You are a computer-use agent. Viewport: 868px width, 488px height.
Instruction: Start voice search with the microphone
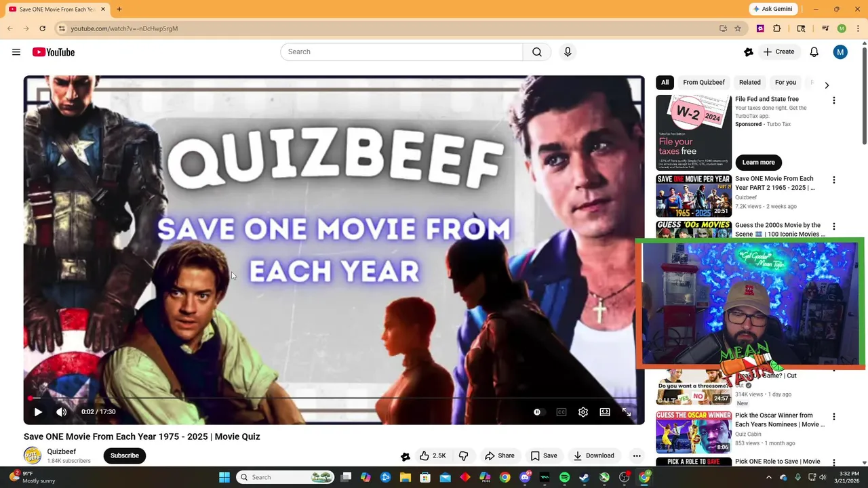click(568, 52)
